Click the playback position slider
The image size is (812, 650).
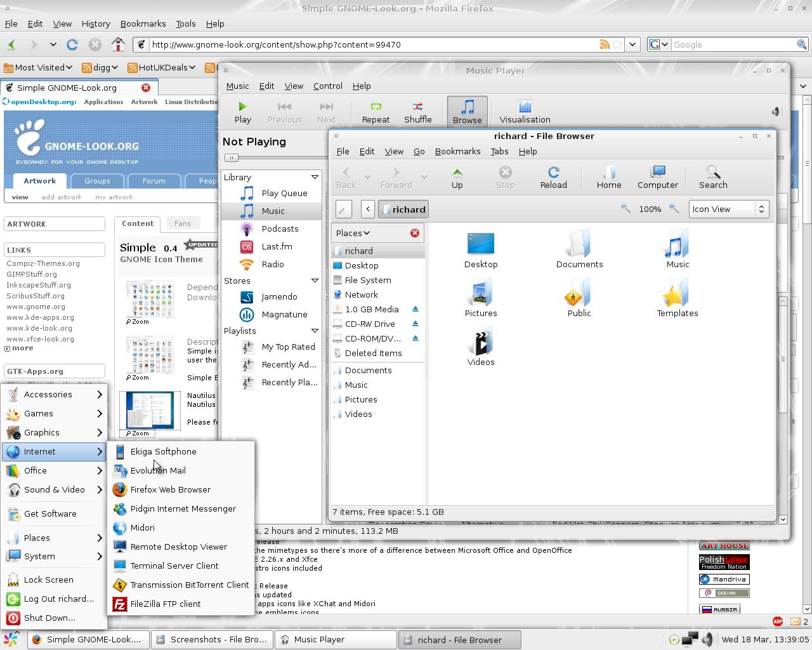coord(232,157)
